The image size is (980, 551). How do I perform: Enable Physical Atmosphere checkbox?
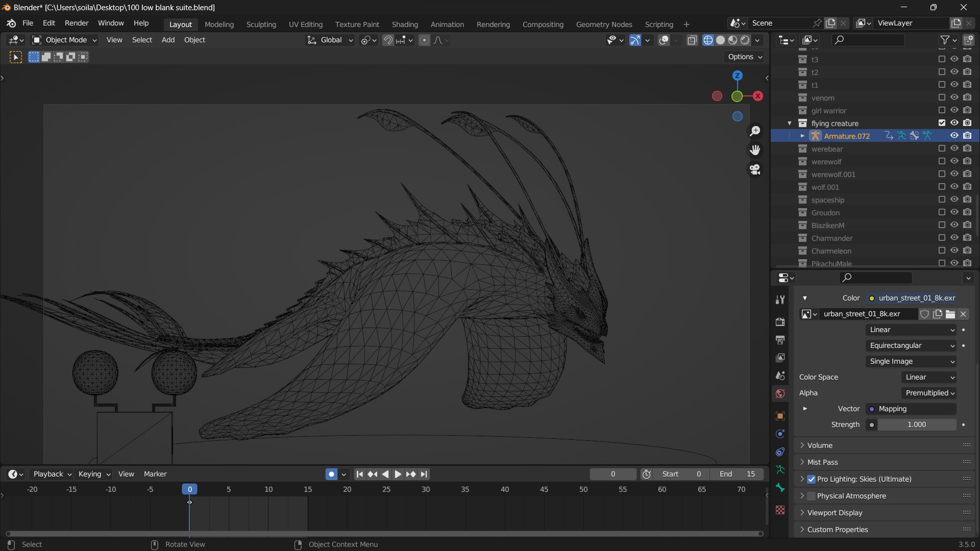[x=811, y=496]
